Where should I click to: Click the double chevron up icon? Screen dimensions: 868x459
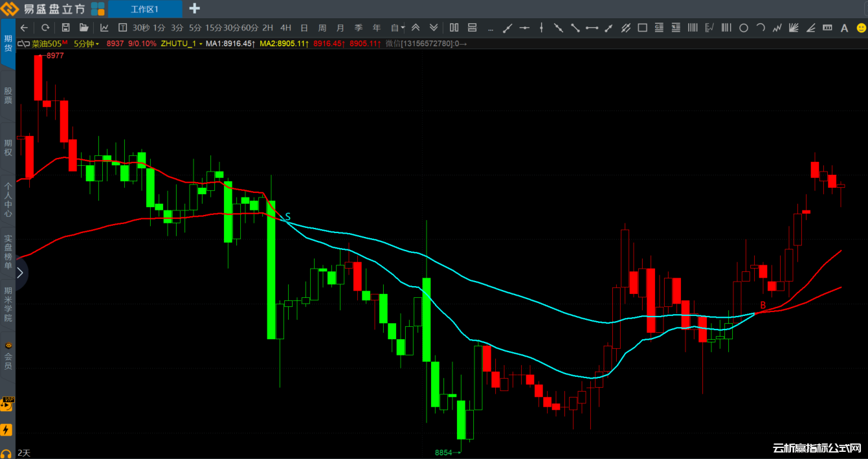point(416,28)
